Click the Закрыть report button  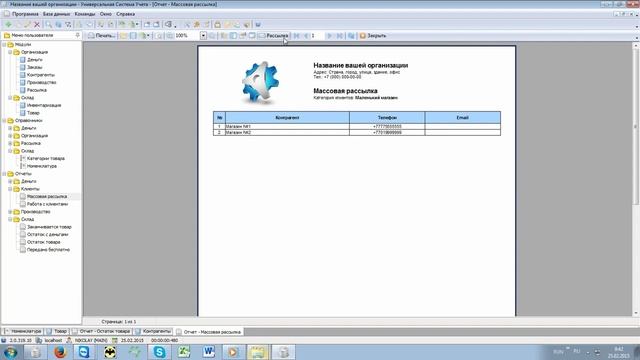[373, 36]
